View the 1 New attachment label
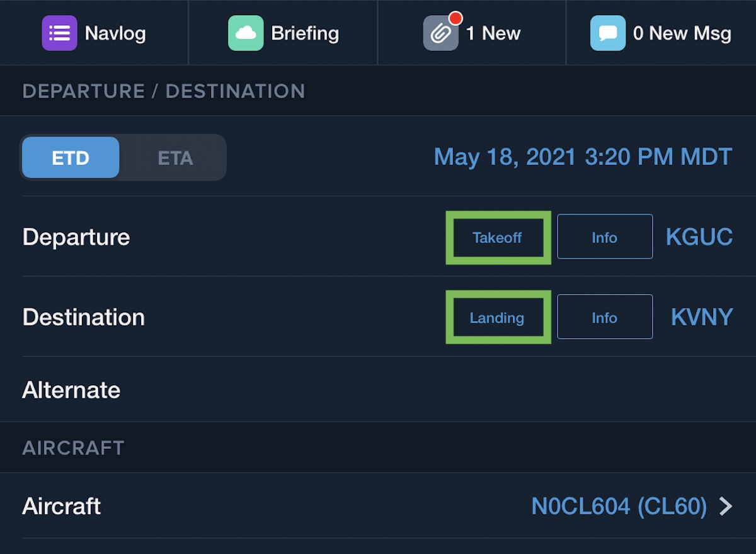756x554 pixels. tap(493, 33)
